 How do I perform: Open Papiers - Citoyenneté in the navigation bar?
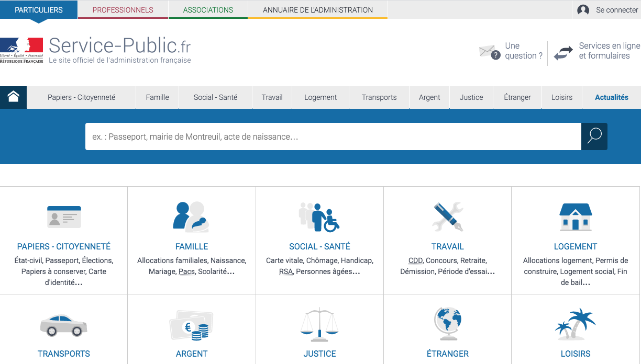tap(82, 97)
